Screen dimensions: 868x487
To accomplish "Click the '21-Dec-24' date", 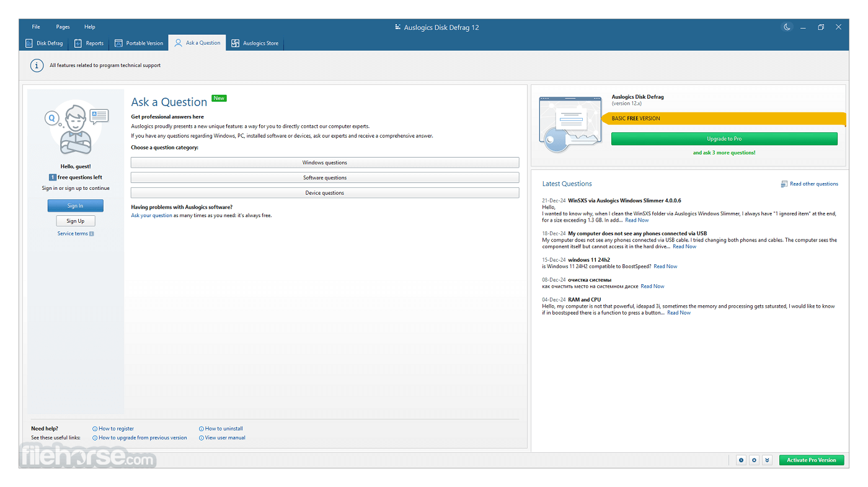I will (x=554, y=201).
